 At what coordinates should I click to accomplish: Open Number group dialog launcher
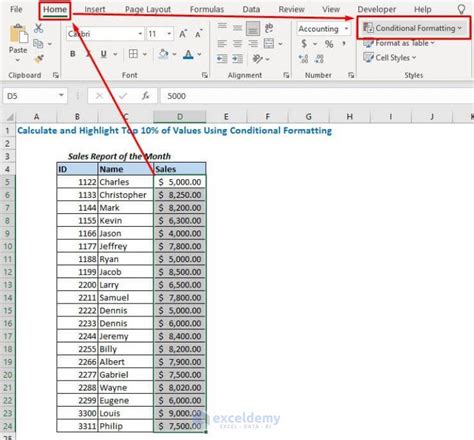pos(351,76)
